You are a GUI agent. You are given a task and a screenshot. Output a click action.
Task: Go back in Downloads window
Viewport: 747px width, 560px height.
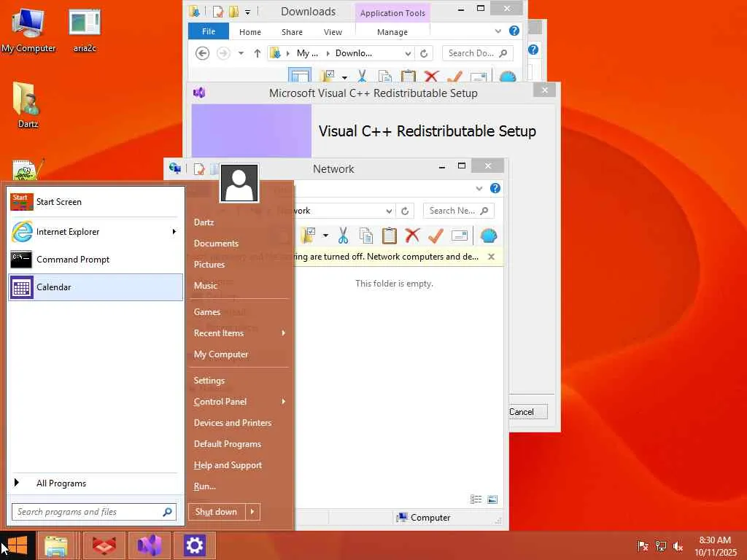pyautogui.click(x=203, y=53)
